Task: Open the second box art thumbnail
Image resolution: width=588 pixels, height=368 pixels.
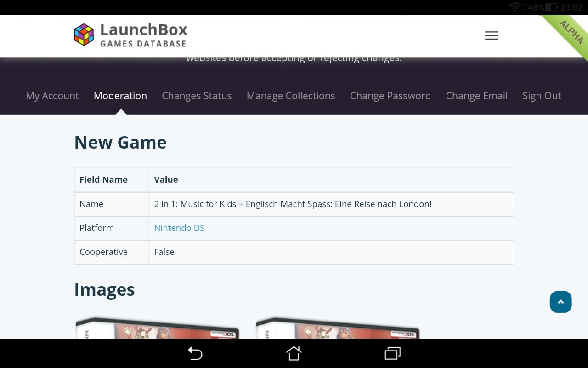Action: pos(338,328)
